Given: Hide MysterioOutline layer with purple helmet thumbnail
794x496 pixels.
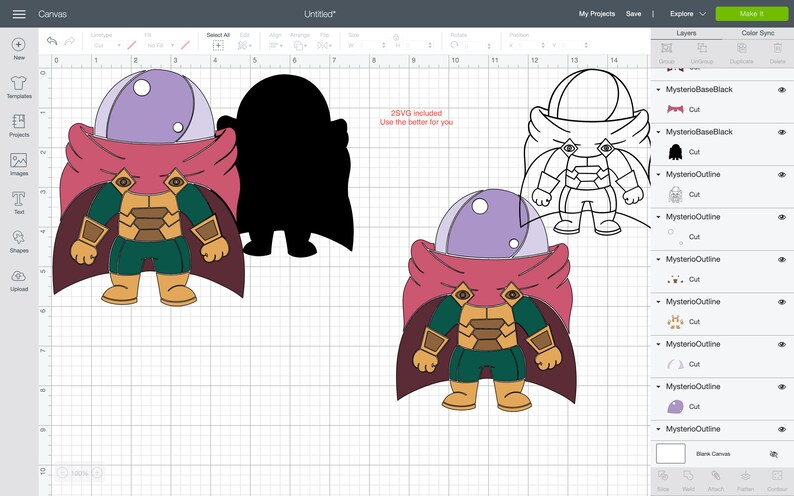Looking at the screenshot, I should tap(782, 387).
